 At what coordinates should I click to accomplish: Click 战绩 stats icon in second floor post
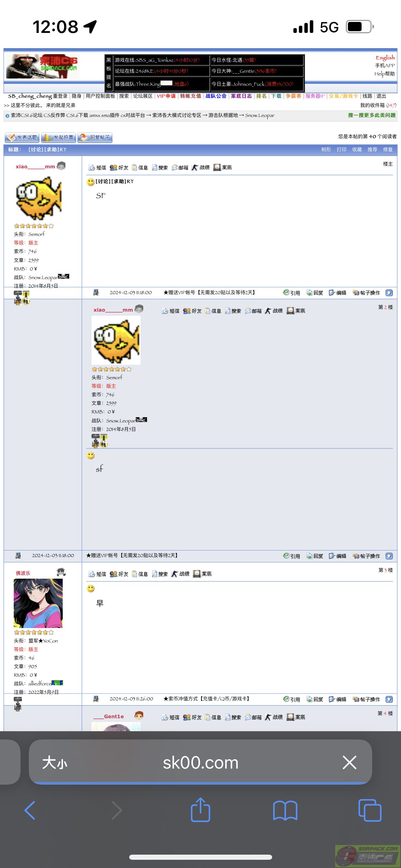[x=274, y=311]
